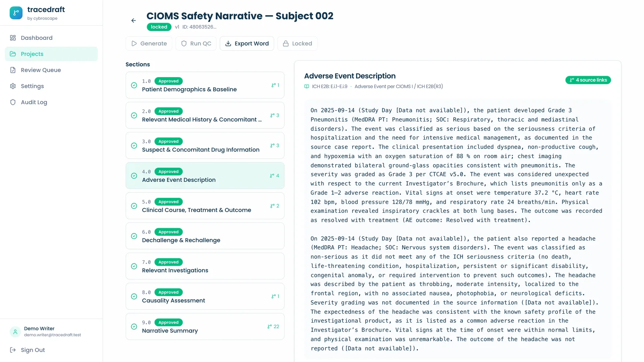Click the book icon beside ICH E2B reference
Image resolution: width=644 pixels, height=362 pixels.
click(307, 86)
